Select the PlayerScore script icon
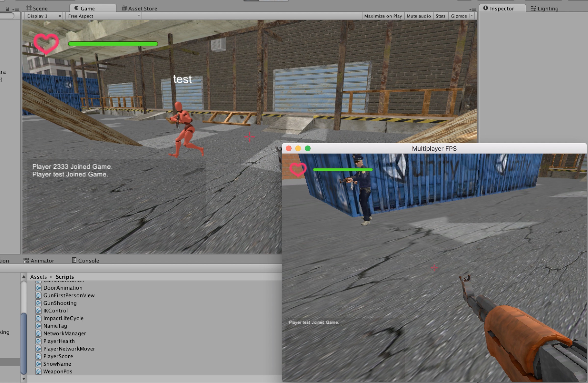This screenshot has height=383, width=588. coord(38,356)
